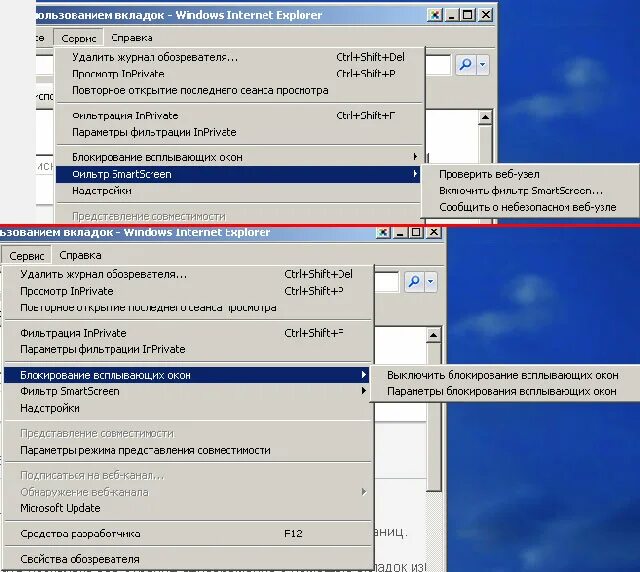
Task: Click Microsoft Update menu entry
Action: click(187, 508)
